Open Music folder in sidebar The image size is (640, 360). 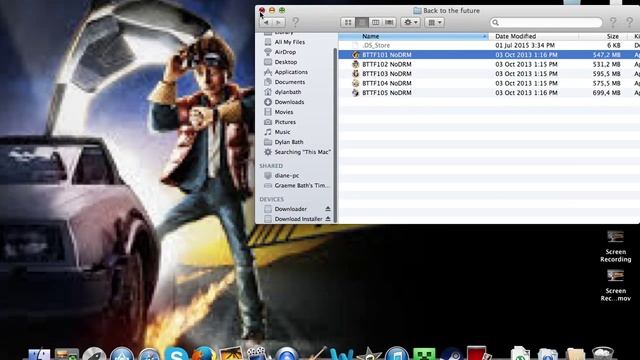pyautogui.click(x=282, y=132)
